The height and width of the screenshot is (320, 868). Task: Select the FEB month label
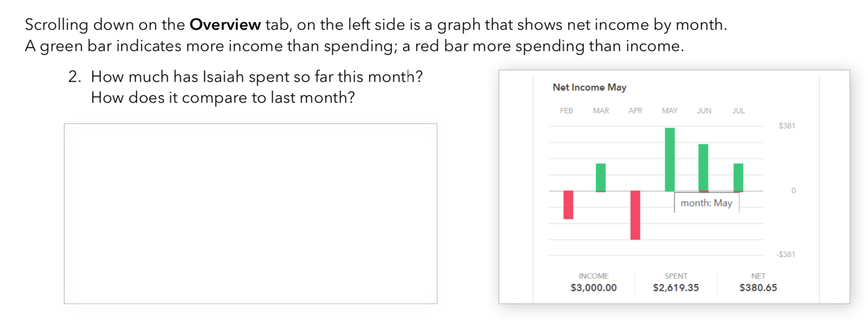(566, 111)
